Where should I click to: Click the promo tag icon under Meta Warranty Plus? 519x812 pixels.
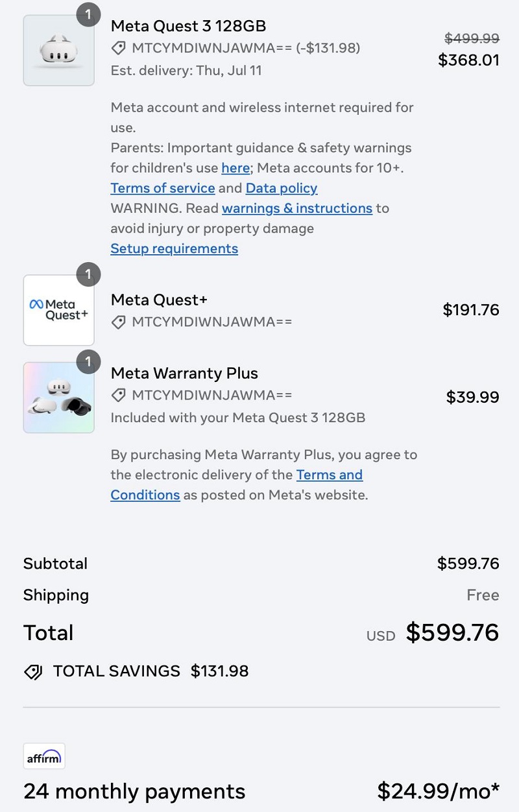click(x=118, y=395)
